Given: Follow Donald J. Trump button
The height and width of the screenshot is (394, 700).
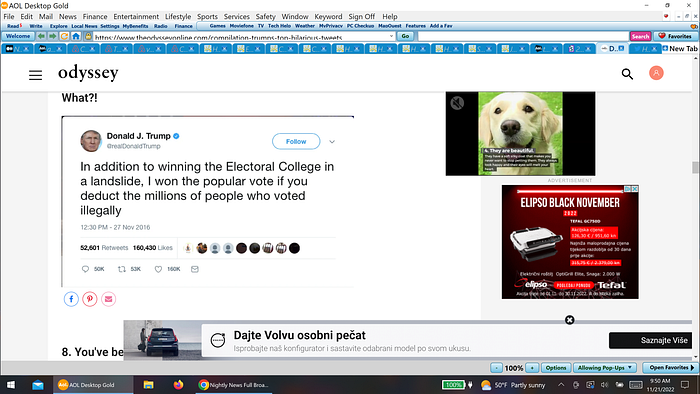Looking at the screenshot, I should click(x=296, y=141).
